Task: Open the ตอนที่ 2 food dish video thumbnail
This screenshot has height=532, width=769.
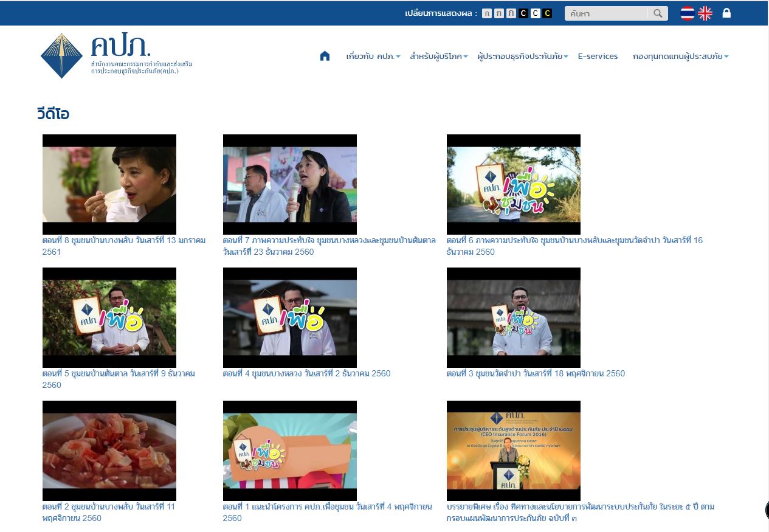Action: pos(109,451)
